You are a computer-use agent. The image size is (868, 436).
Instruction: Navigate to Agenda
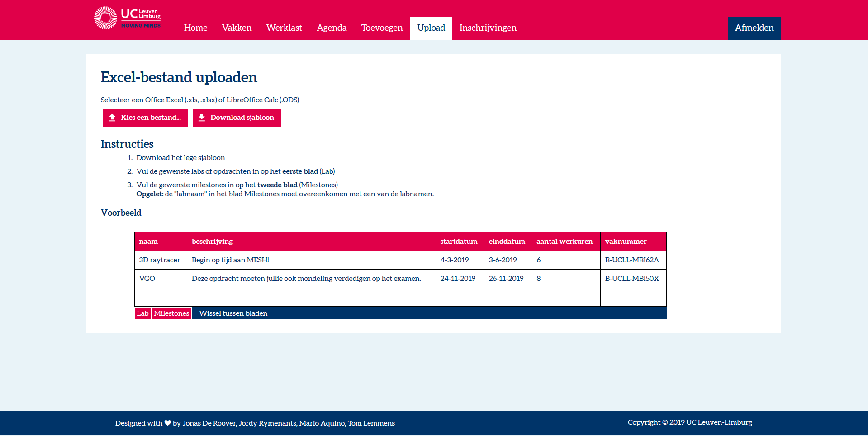click(x=332, y=28)
